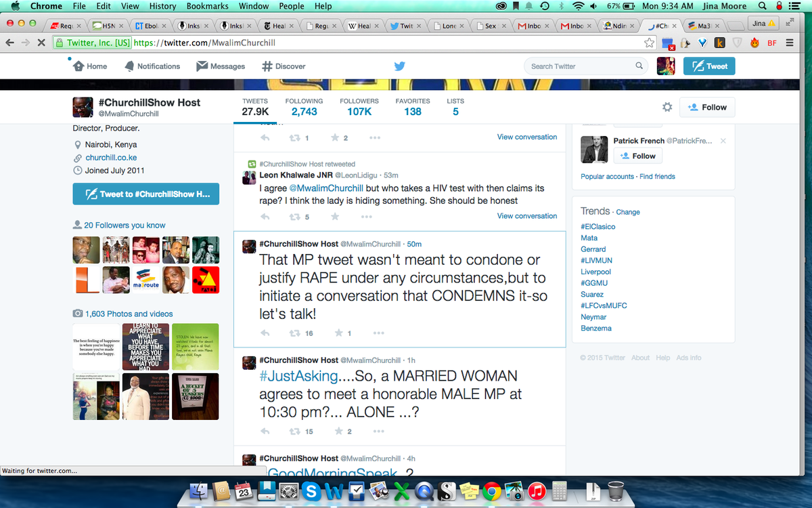Open Spotlight search in the menu bar

click(762, 6)
